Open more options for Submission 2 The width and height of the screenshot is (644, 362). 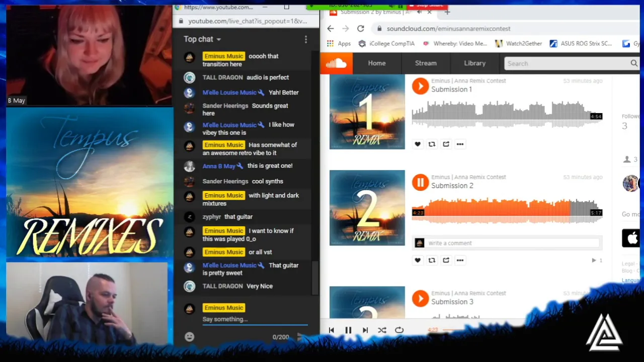(x=460, y=260)
